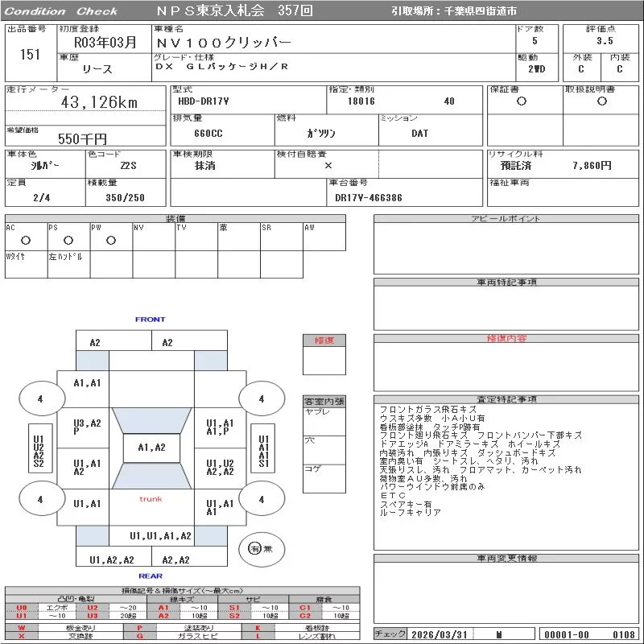The height and width of the screenshot is (644, 644).
Task: Click the red trunk label in diagram
Action: click(151, 499)
